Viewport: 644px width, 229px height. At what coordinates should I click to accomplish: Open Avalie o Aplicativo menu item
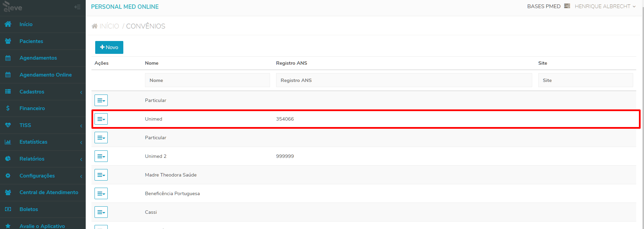coord(43,224)
